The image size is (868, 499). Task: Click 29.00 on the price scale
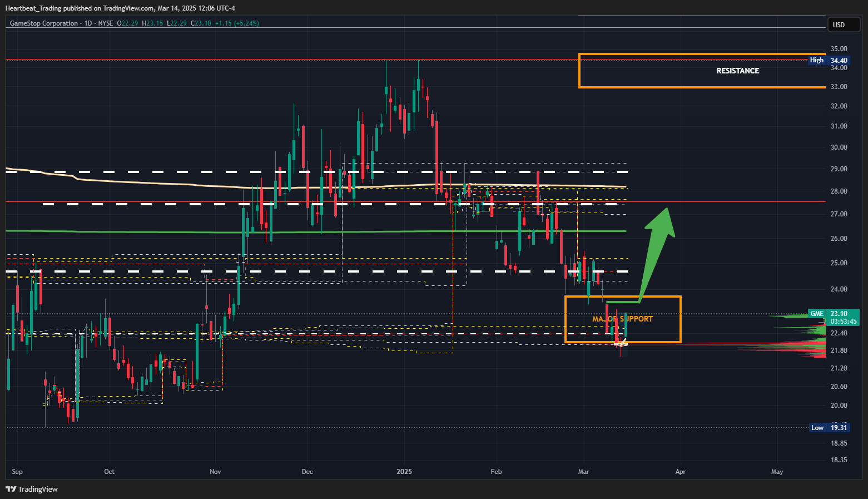coord(839,169)
